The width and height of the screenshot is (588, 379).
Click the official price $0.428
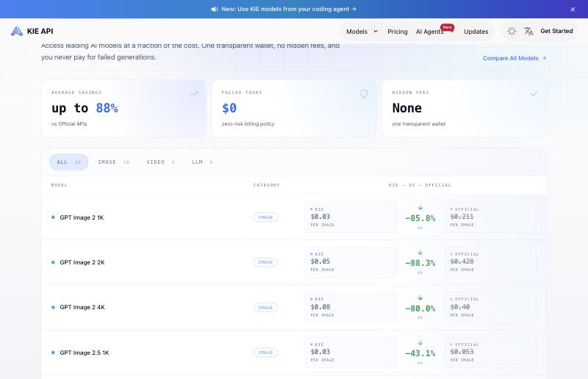462,261
